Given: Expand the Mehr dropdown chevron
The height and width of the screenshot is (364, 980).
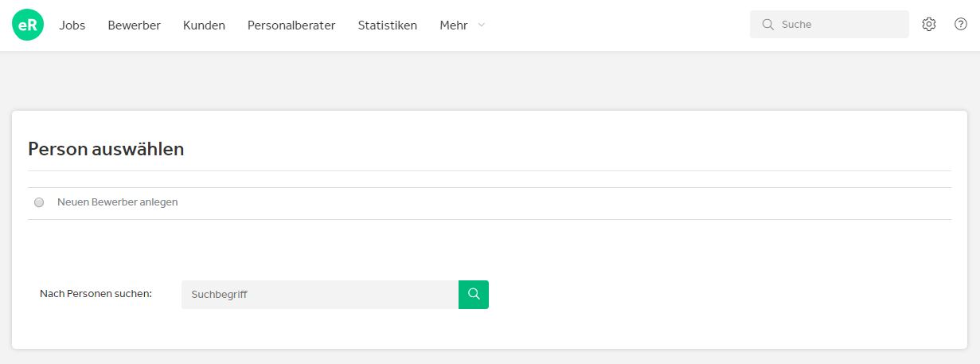Looking at the screenshot, I should click(x=481, y=25).
